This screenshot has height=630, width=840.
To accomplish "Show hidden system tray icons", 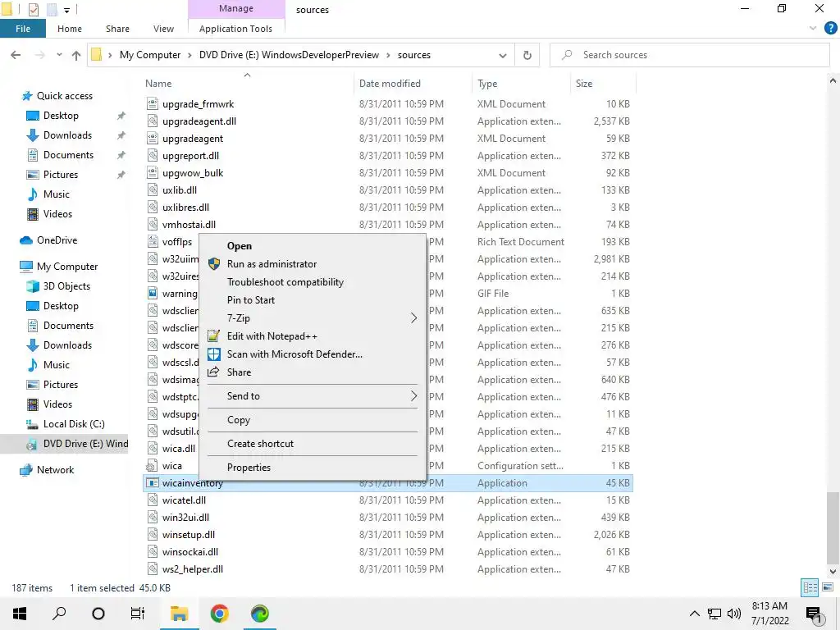I will click(x=694, y=614).
